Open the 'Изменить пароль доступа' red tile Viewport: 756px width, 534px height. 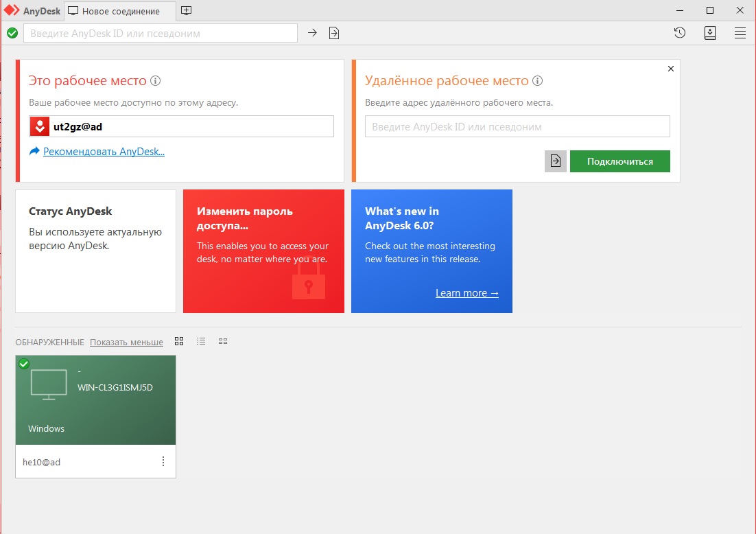(263, 251)
